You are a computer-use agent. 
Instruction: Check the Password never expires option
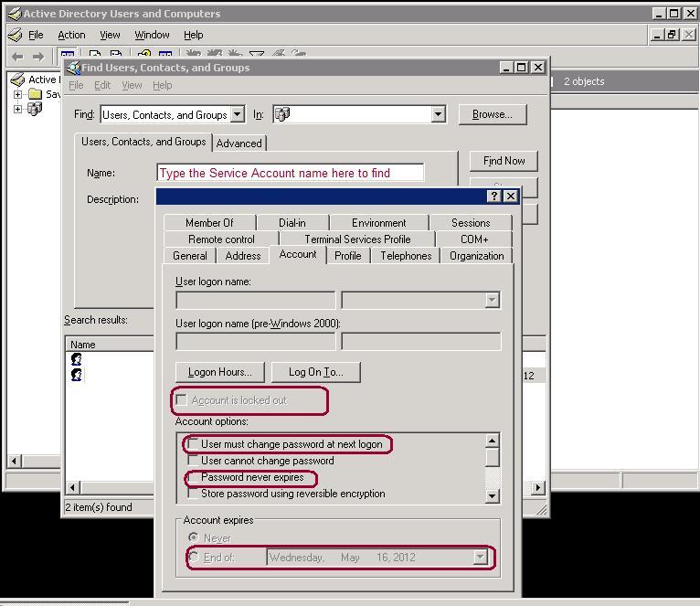[193, 477]
